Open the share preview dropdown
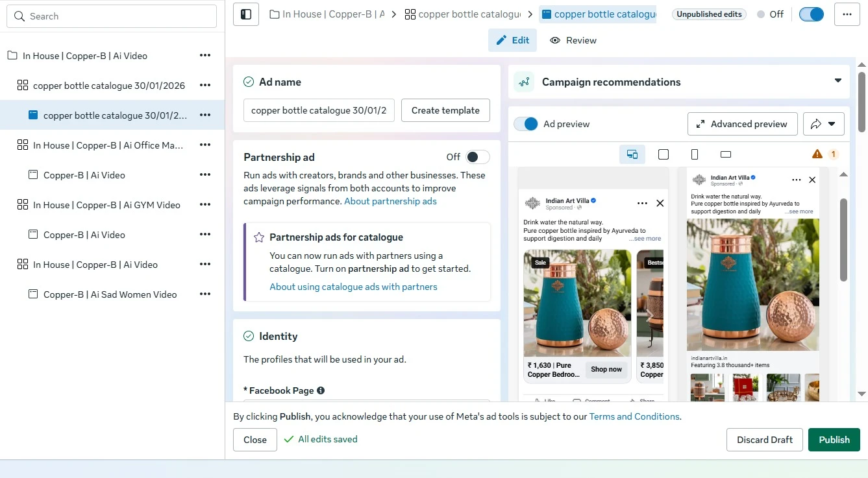The width and height of the screenshot is (868, 478). pyautogui.click(x=824, y=124)
